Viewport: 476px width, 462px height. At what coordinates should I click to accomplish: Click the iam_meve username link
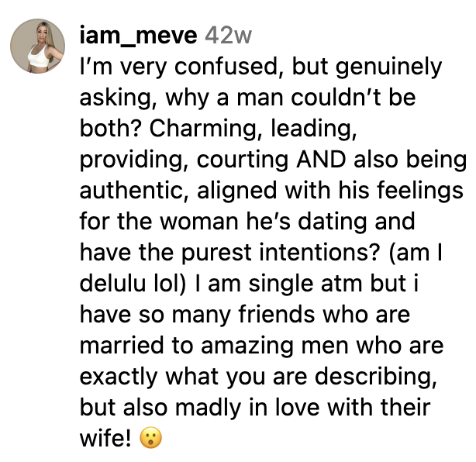click(x=138, y=35)
